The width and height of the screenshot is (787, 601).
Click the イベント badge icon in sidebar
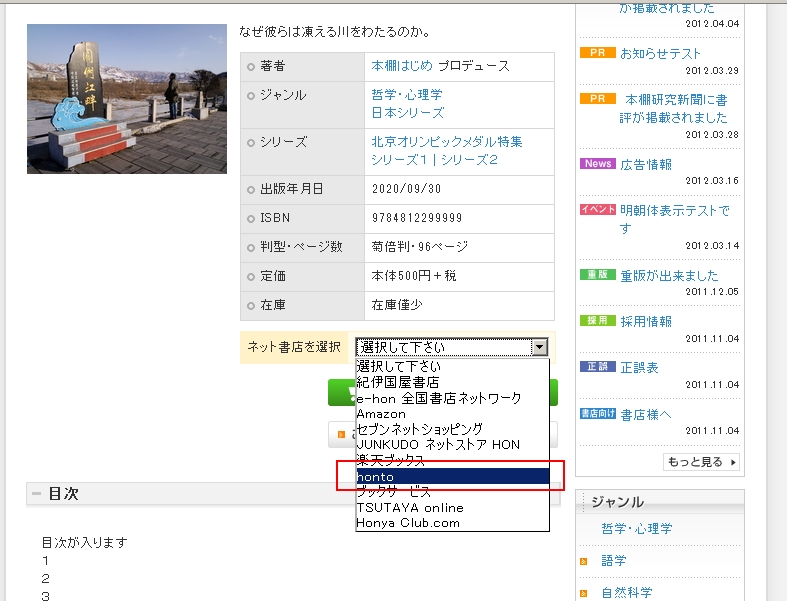pos(597,210)
